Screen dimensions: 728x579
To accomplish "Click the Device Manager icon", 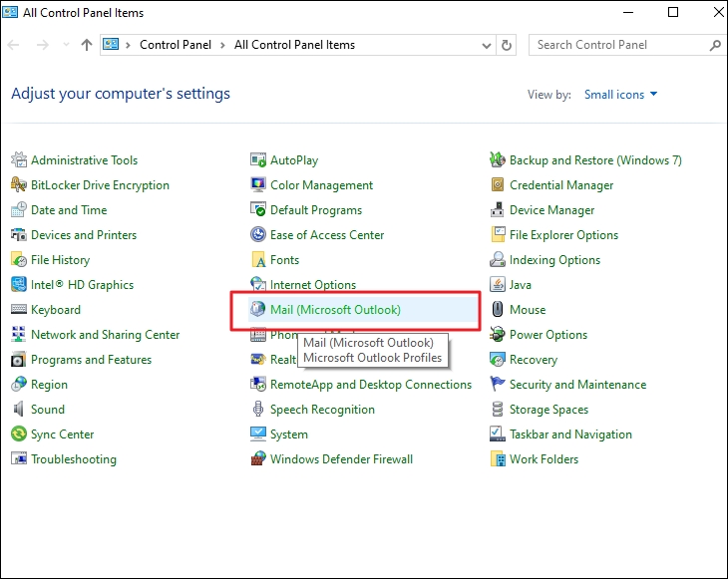I will point(498,210).
